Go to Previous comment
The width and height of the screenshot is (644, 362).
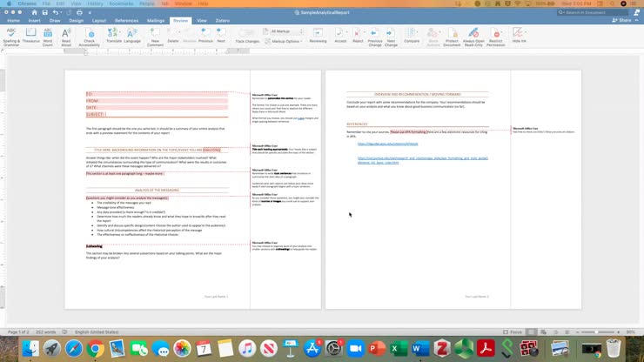(205, 36)
